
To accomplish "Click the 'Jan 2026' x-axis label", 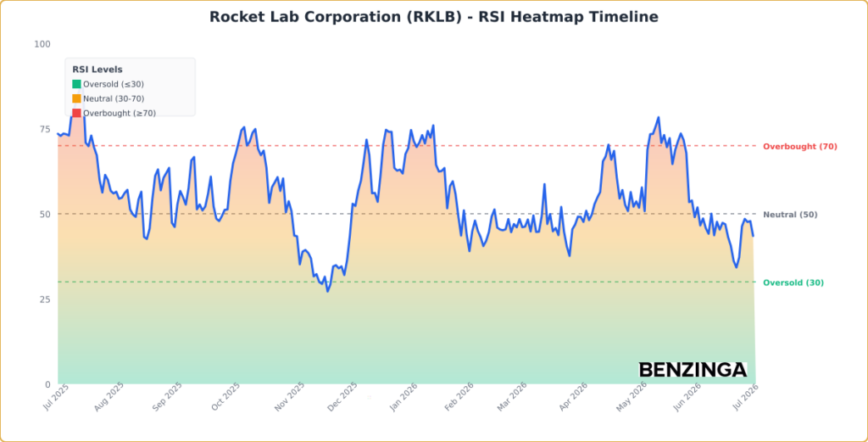I will pyautogui.click(x=403, y=397).
